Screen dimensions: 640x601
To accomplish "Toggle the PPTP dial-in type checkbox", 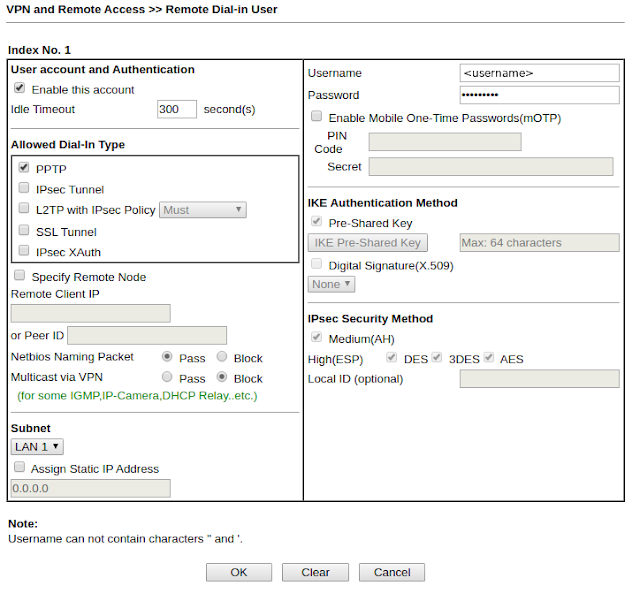I will point(24,167).
